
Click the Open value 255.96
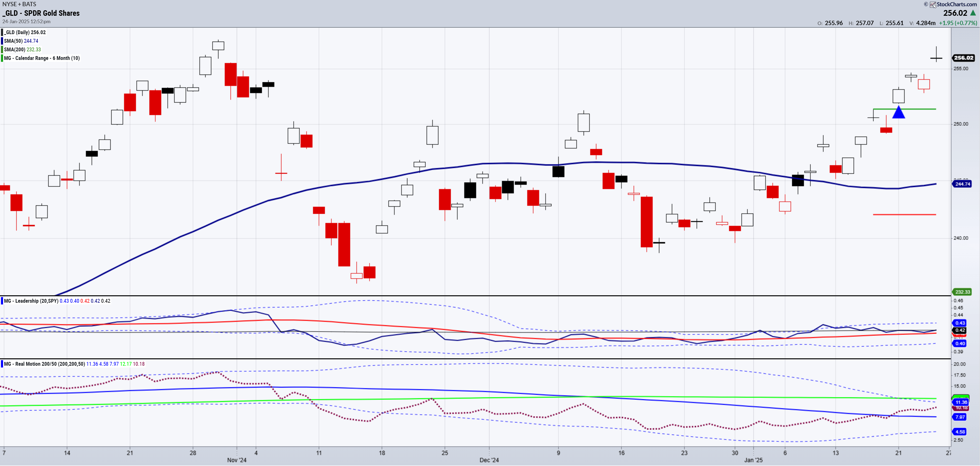834,23
